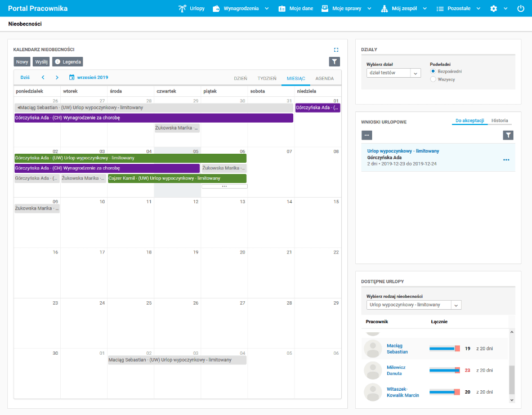
Task: Click the grey ellipsis button in Wnioski urlopowe
Action: click(x=366, y=135)
